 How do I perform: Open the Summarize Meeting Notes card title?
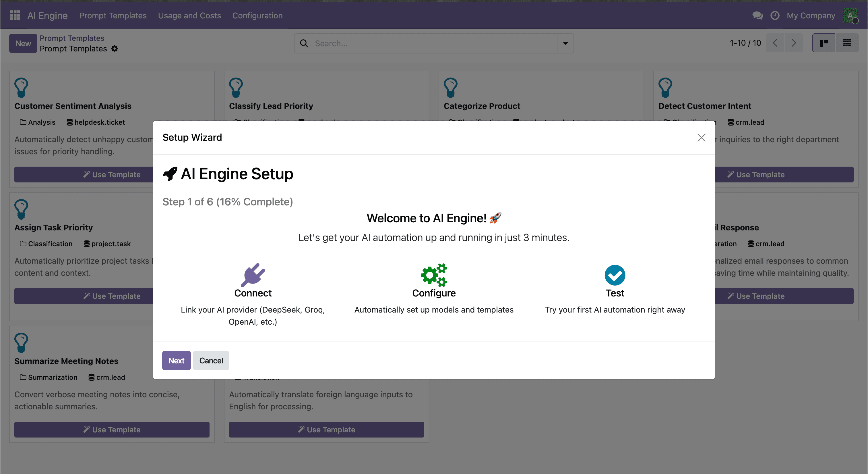point(66,361)
